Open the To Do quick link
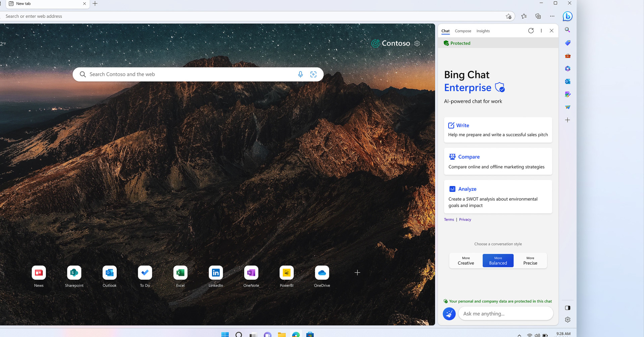Screen dimensions: 644x337 (x=145, y=277)
